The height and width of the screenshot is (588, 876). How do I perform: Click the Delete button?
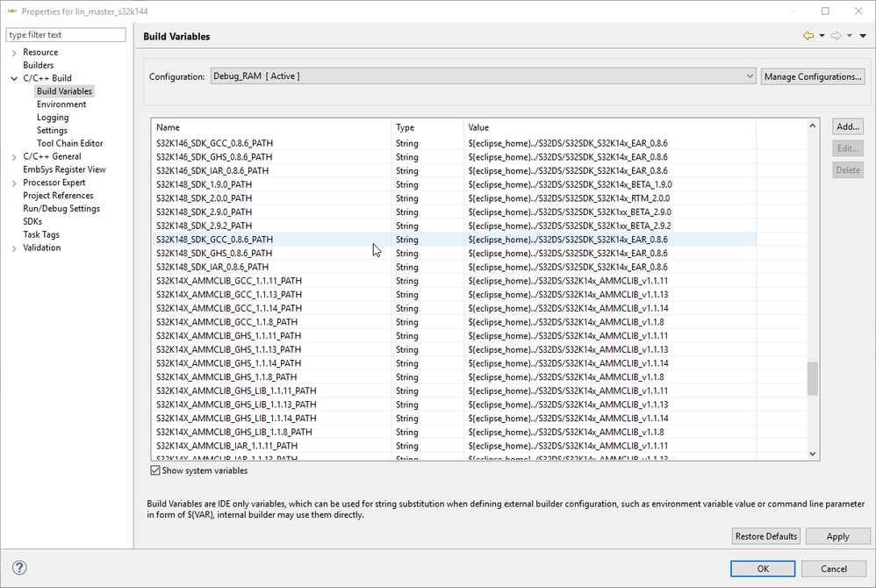click(x=848, y=170)
